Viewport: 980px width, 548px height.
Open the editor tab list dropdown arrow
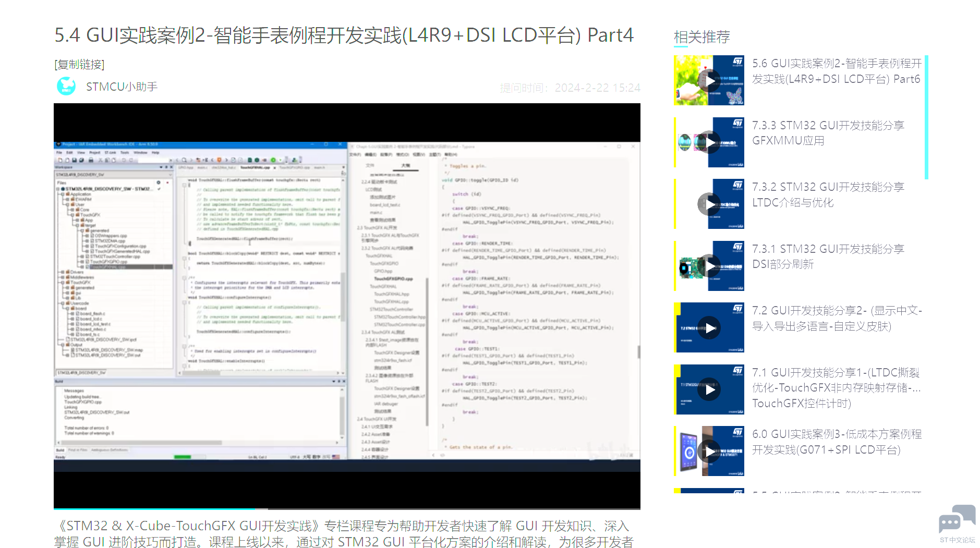click(x=343, y=168)
